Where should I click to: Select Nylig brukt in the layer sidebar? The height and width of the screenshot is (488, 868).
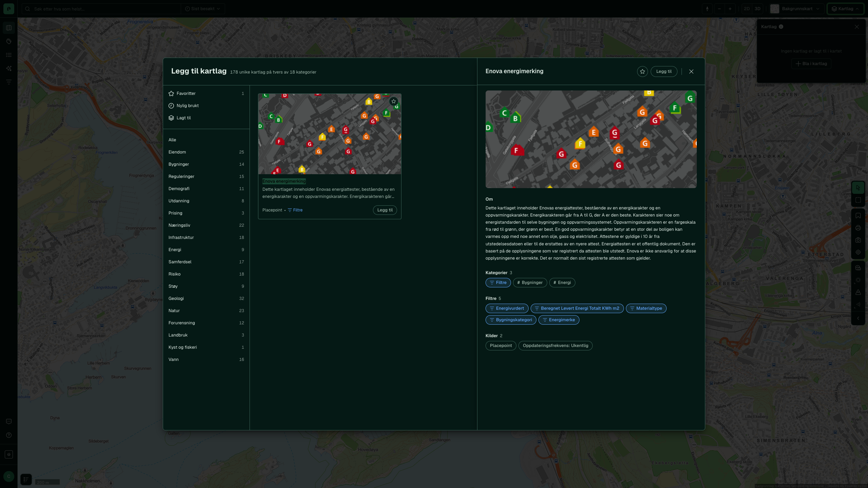[x=206, y=106]
